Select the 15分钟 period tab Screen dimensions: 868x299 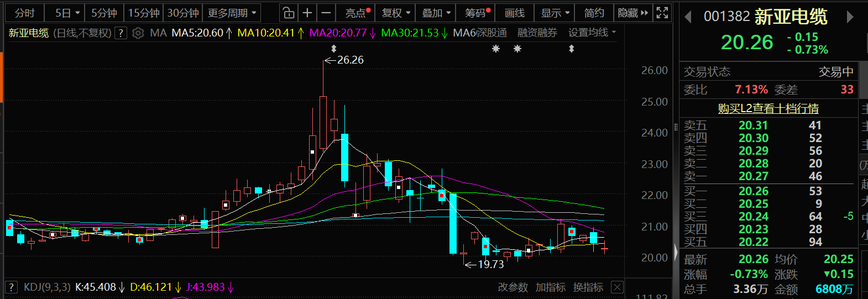[144, 13]
